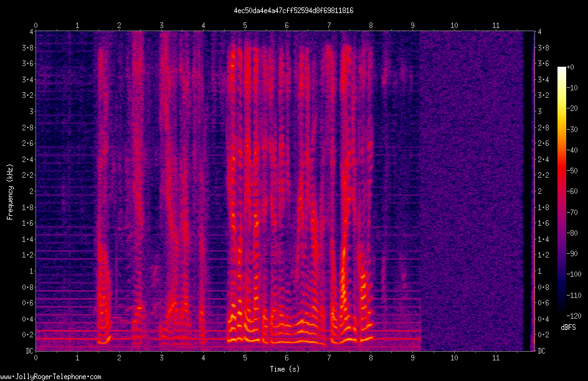Viewport: 588px width, 381px height.
Task: Click 'DC' on the left frequency axis
Action: (30, 351)
